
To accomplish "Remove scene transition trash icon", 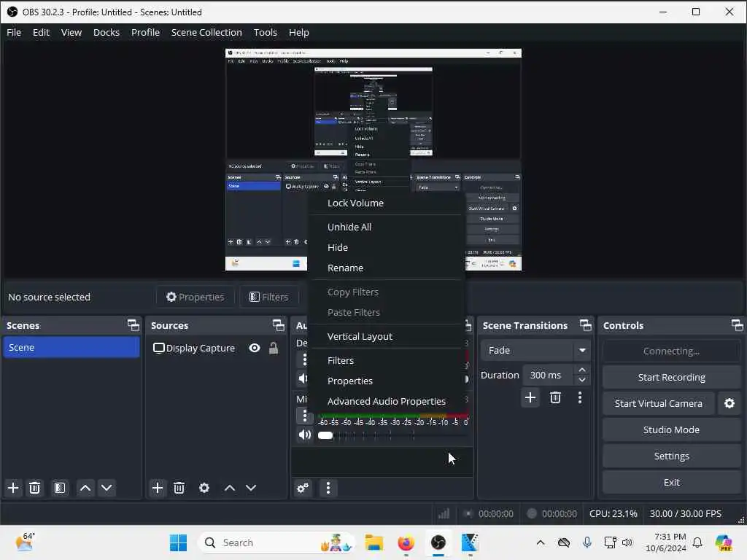I will click(x=555, y=397).
